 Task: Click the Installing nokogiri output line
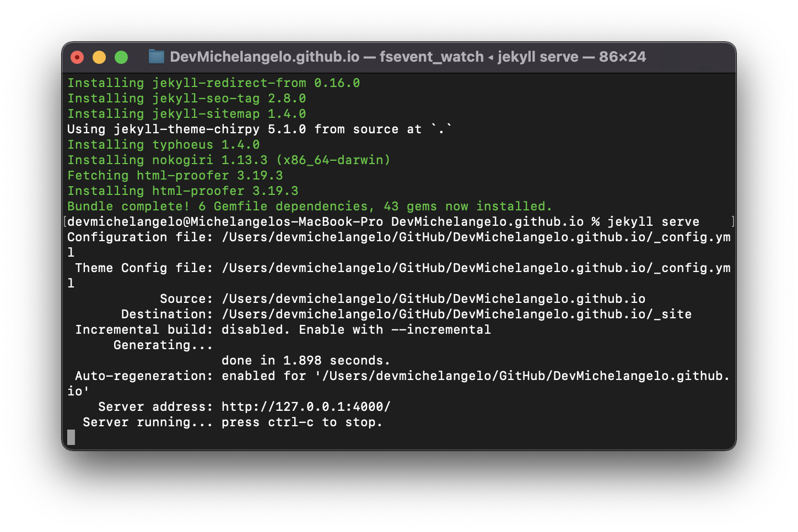point(228,160)
